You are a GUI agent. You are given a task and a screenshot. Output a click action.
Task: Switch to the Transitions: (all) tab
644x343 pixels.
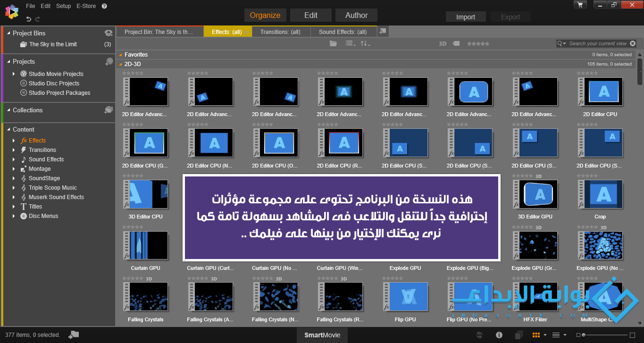tap(281, 32)
